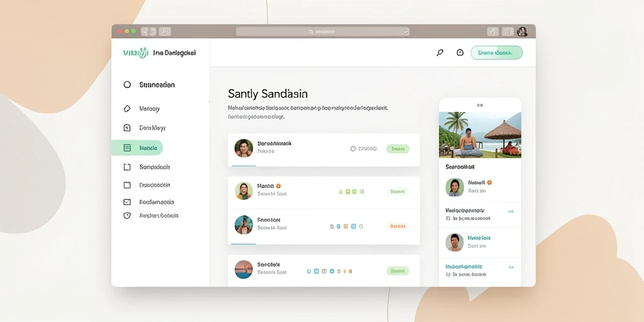
Task: Click the green status pill on the first list row
Action: click(x=397, y=148)
